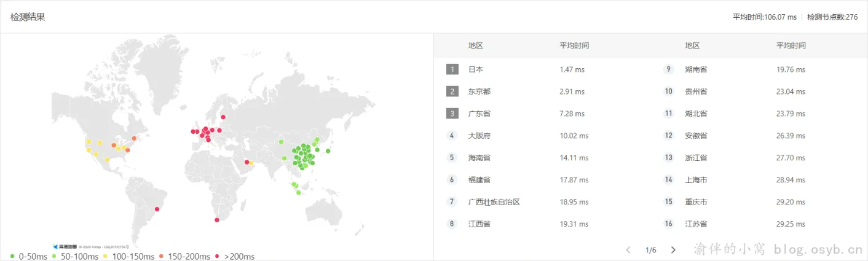
Task: Click the 检测节点数:276 summary
Action: coord(832,17)
